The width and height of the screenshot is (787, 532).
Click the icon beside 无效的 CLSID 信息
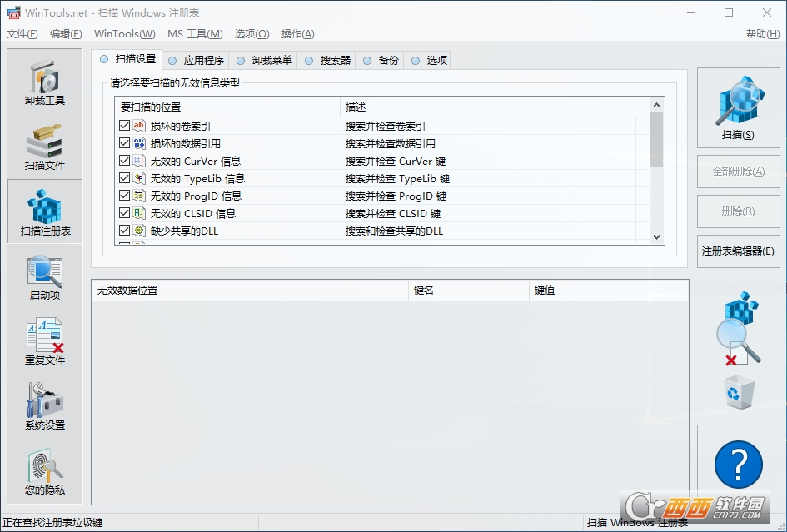139,213
